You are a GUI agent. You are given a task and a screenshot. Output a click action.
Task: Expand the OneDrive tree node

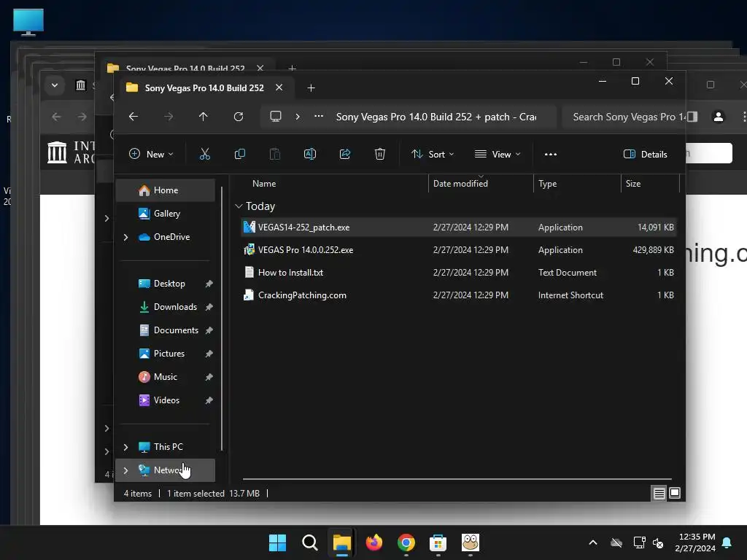coord(125,237)
